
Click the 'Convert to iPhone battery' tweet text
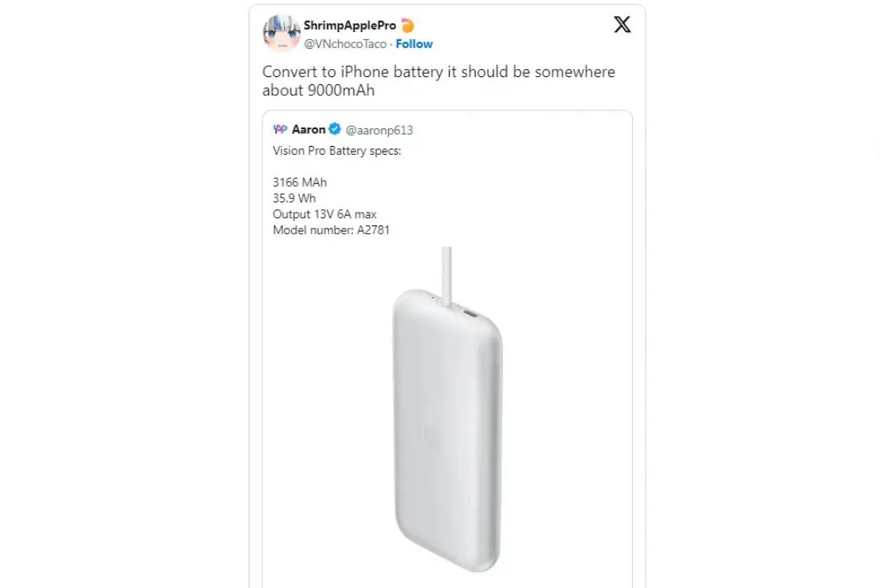(x=438, y=81)
